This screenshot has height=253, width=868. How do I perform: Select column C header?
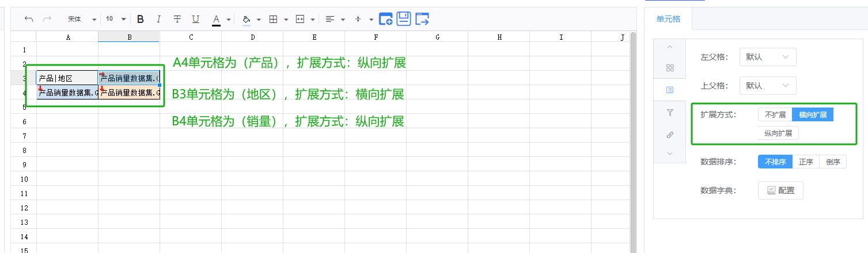coord(191,37)
